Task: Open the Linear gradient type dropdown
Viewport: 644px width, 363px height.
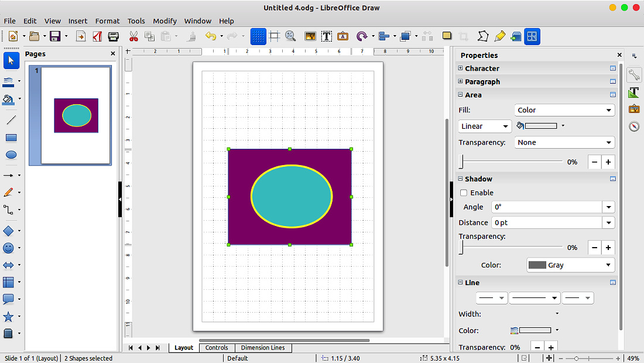Action: click(485, 126)
